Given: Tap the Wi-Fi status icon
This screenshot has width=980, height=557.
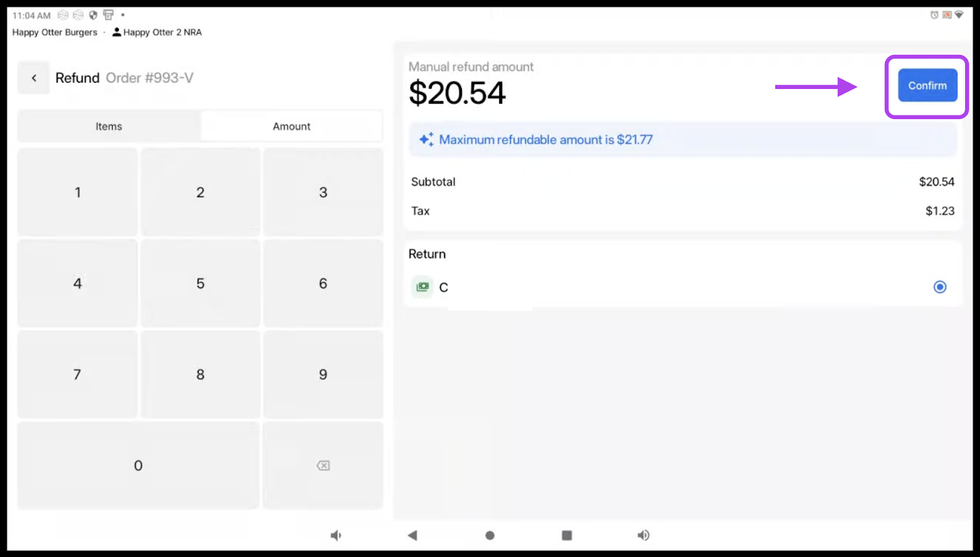Looking at the screenshot, I should click(959, 15).
